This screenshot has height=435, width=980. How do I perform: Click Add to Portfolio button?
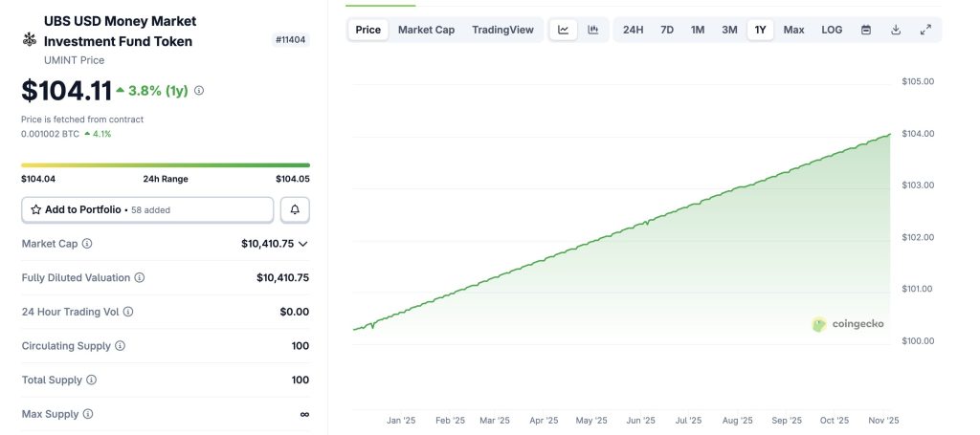click(x=147, y=209)
